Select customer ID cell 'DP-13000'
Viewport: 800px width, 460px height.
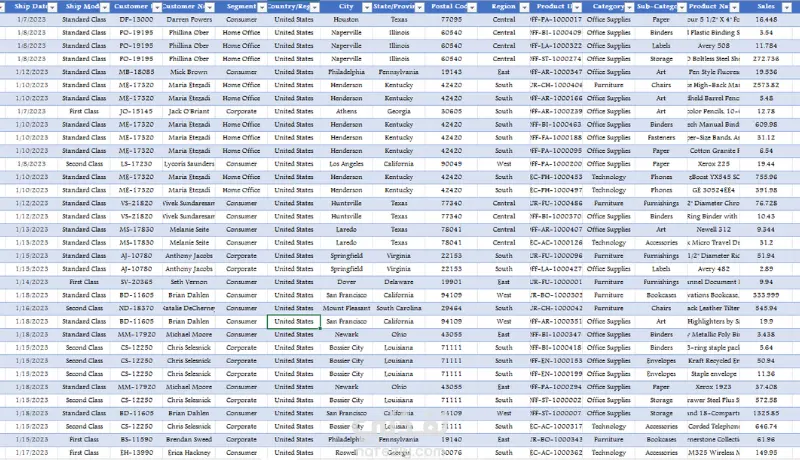pos(136,19)
